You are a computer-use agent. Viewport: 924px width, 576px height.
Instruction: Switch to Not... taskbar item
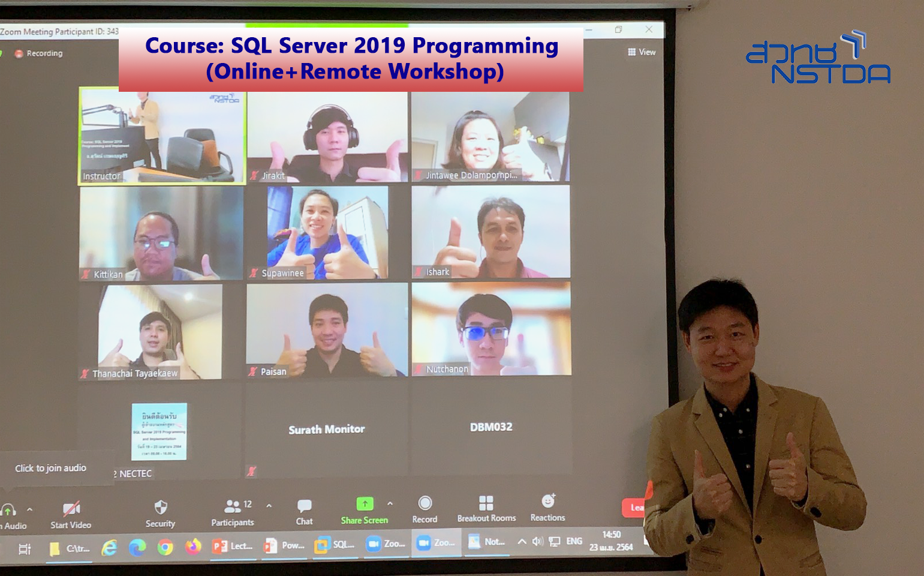[x=487, y=542]
